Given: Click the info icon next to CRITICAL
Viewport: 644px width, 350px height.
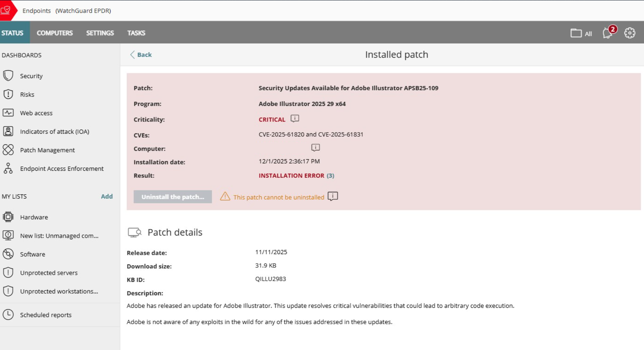Looking at the screenshot, I should (x=295, y=119).
